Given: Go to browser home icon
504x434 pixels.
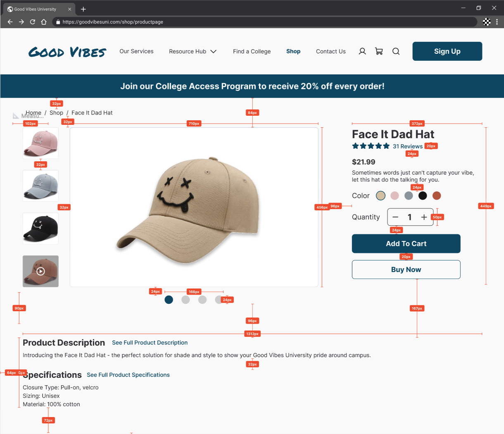Looking at the screenshot, I should click(44, 22).
